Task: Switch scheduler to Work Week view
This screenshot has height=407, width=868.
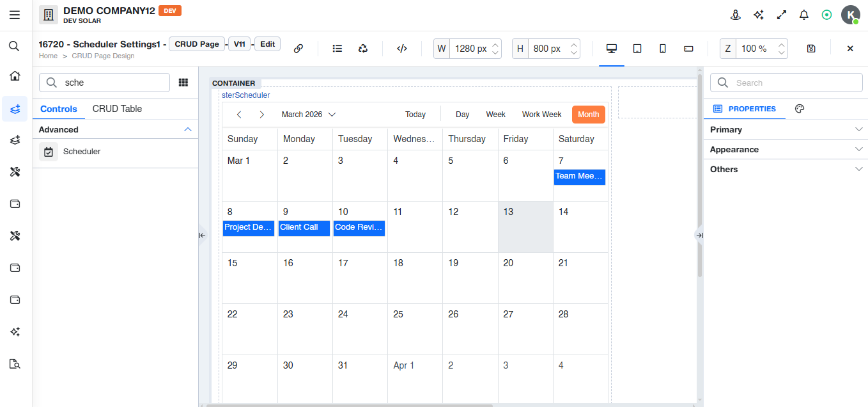Action: tap(542, 115)
